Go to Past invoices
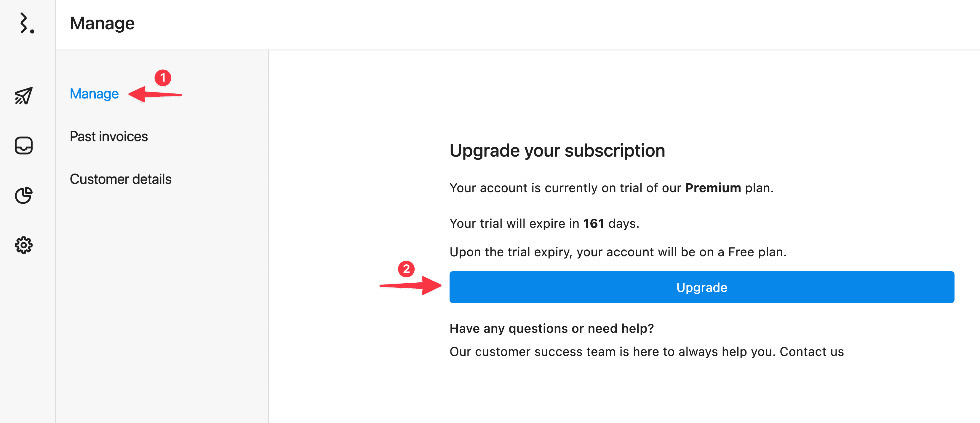The image size is (980, 423). point(108,136)
